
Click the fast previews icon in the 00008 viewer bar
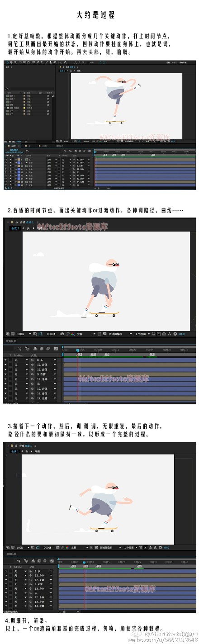(x=145, y=548)
